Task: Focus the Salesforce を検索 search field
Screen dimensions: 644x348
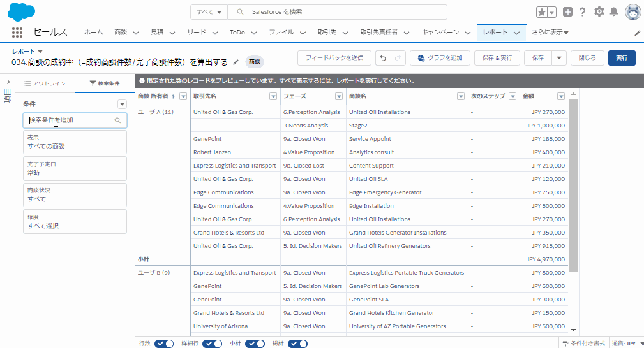Action: pyautogui.click(x=337, y=12)
